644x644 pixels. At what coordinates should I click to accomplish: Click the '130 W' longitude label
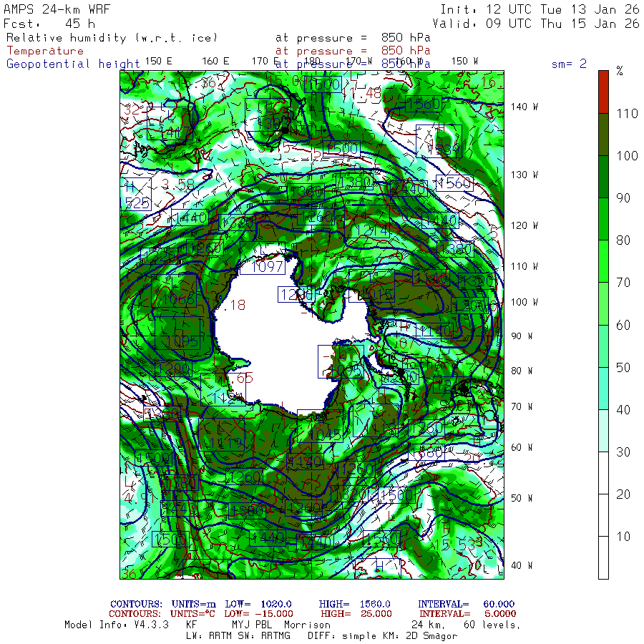pyautogui.click(x=525, y=175)
